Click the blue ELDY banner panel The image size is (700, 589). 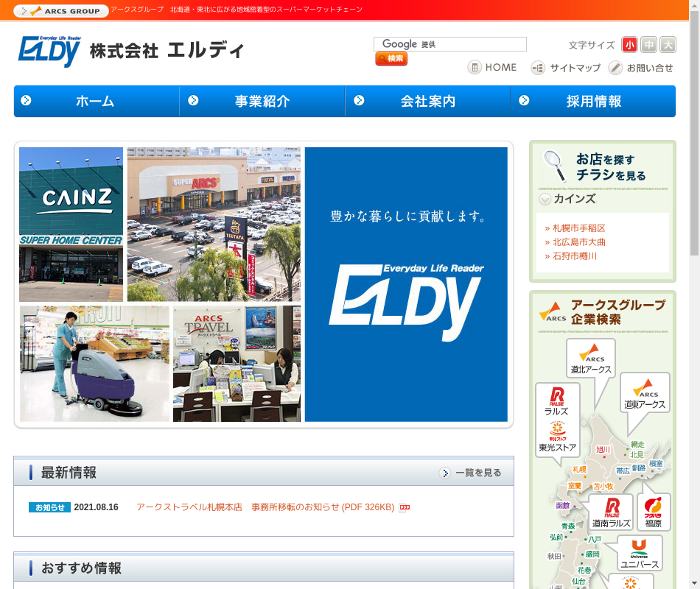click(x=406, y=284)
